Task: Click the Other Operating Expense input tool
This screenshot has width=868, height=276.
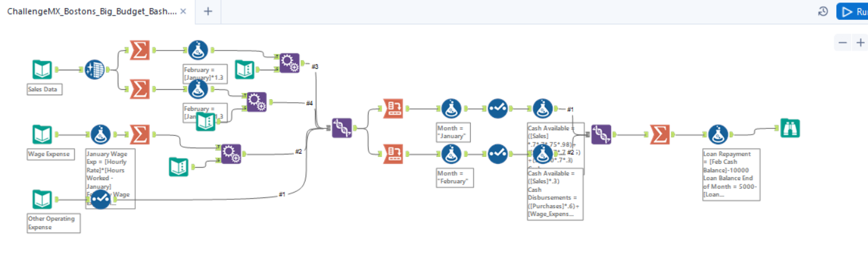Action: click(42, 199)
